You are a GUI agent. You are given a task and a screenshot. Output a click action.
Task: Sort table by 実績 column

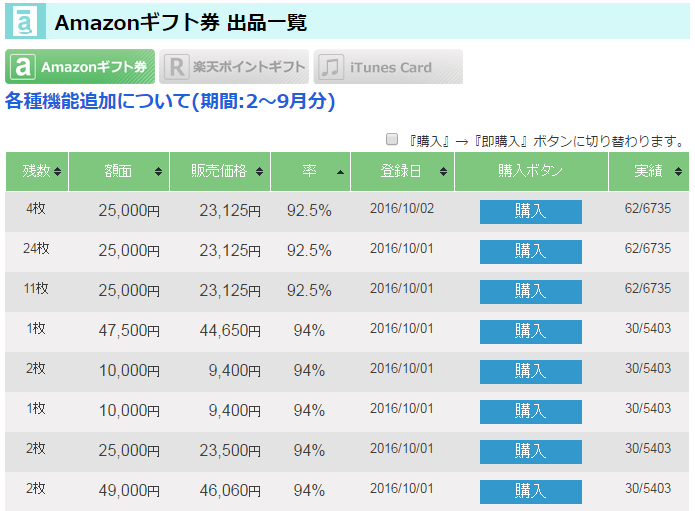click(649, 172)
